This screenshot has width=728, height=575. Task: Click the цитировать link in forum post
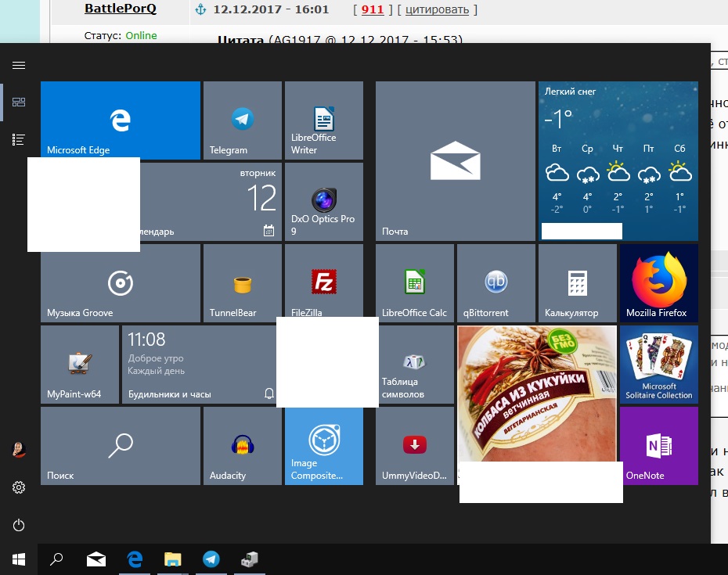click(x=437, y=9)
